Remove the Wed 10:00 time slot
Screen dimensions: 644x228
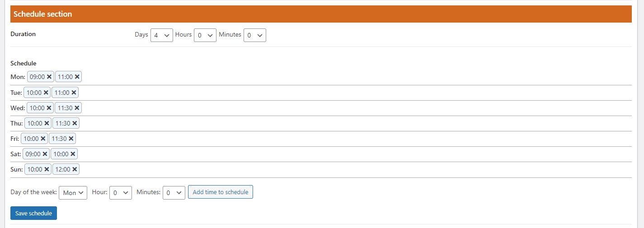click(x=49, y=108)
